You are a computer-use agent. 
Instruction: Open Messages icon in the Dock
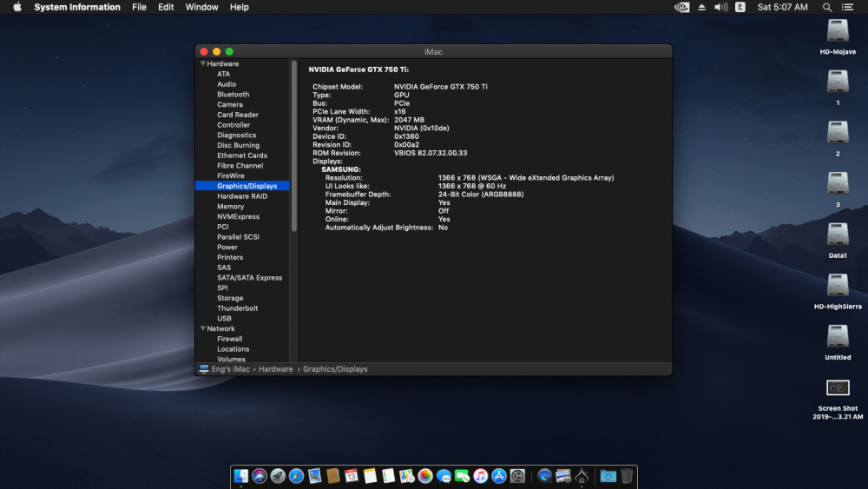(444, 476)
